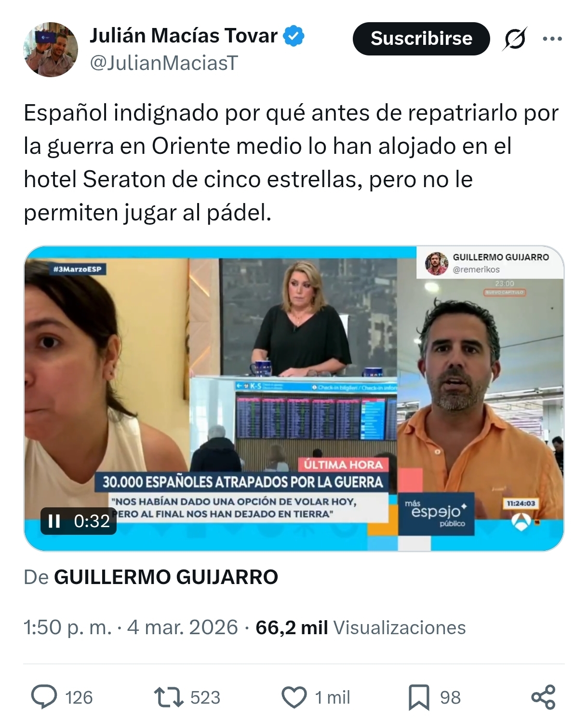Viewport: 588px width, 721px height.
Task: Open the Grok slash-circle icon
Action: pos(515,39)
